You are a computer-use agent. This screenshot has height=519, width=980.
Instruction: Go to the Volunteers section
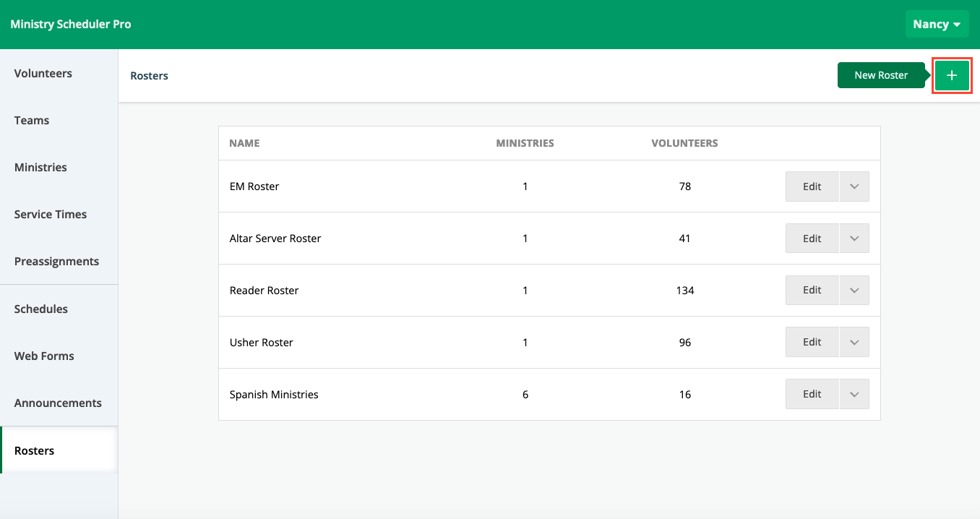click(x=43, y=74)
